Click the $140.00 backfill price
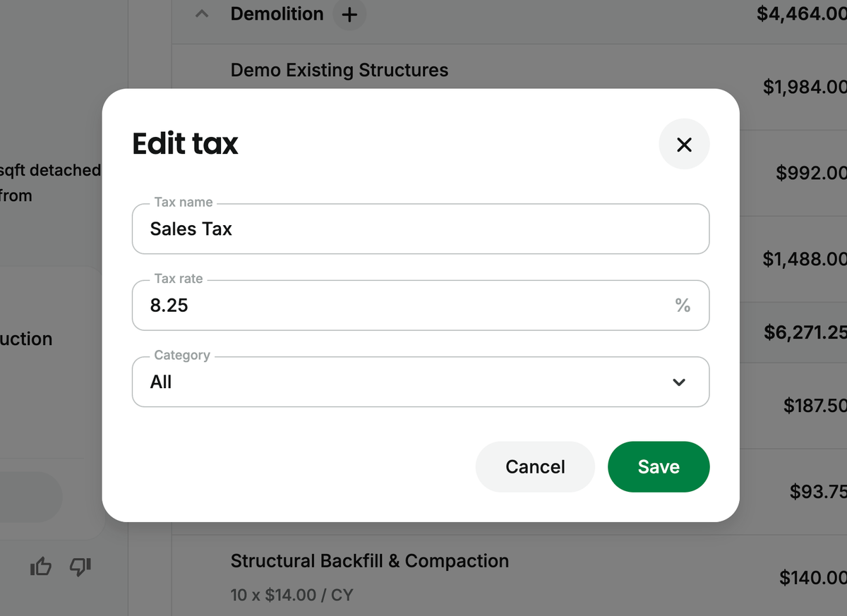Image resolution: width=847 pixels, height=616 pixels. (812, 578)
